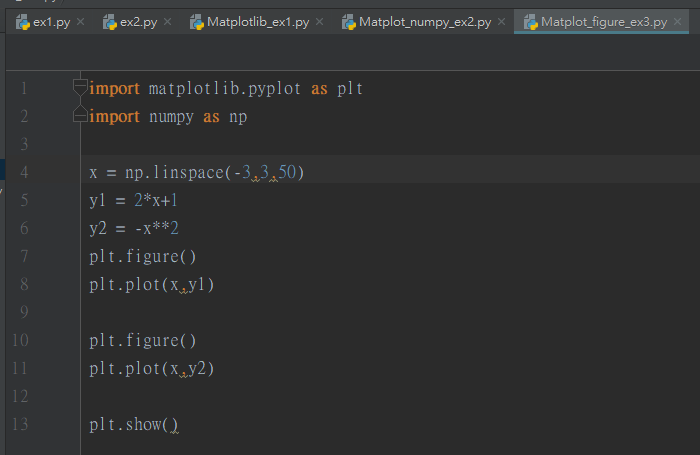Click 'plt.plot(x,y1)' on line 8
Viewport: 700px width, 455px height.
[152, 284]
